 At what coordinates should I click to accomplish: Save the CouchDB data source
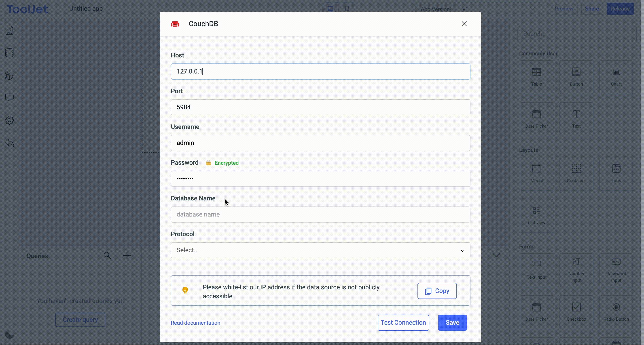pyautogui.click(x=452, y=322)
